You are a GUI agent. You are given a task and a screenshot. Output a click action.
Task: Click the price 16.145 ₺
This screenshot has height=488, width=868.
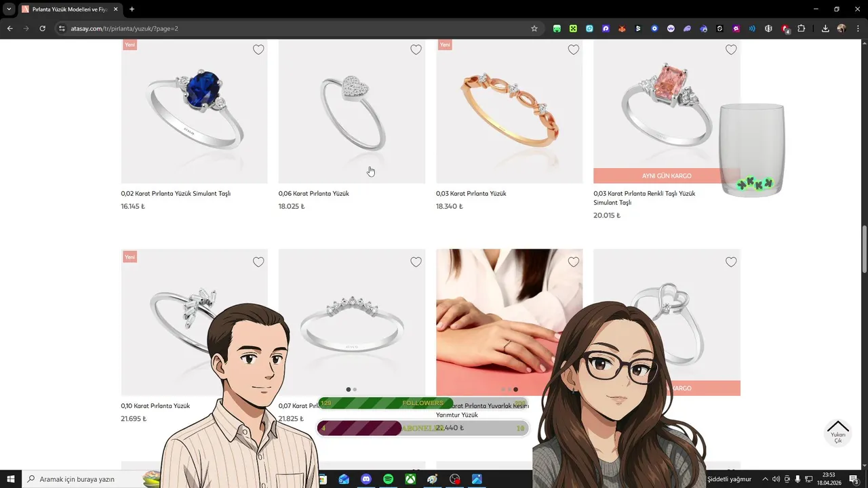coord(133,207)
